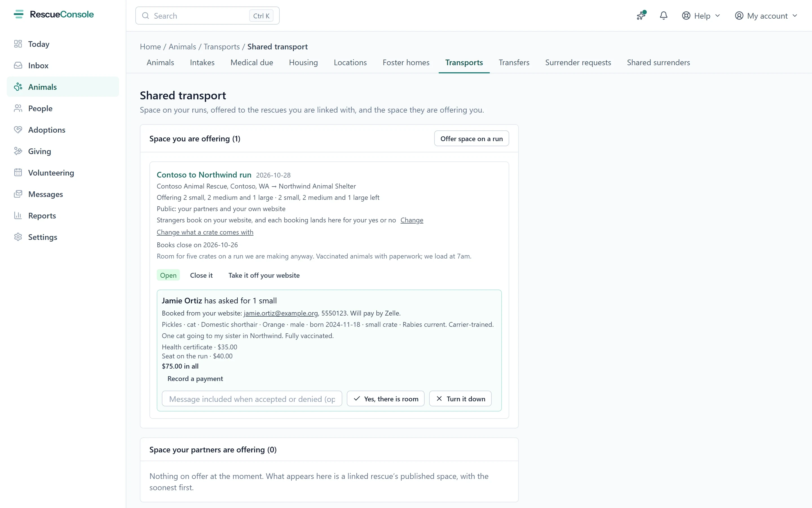The image size is (812, 508).
Task: Expand the Help dropdown chevron
Action: (x=718, y=16)
